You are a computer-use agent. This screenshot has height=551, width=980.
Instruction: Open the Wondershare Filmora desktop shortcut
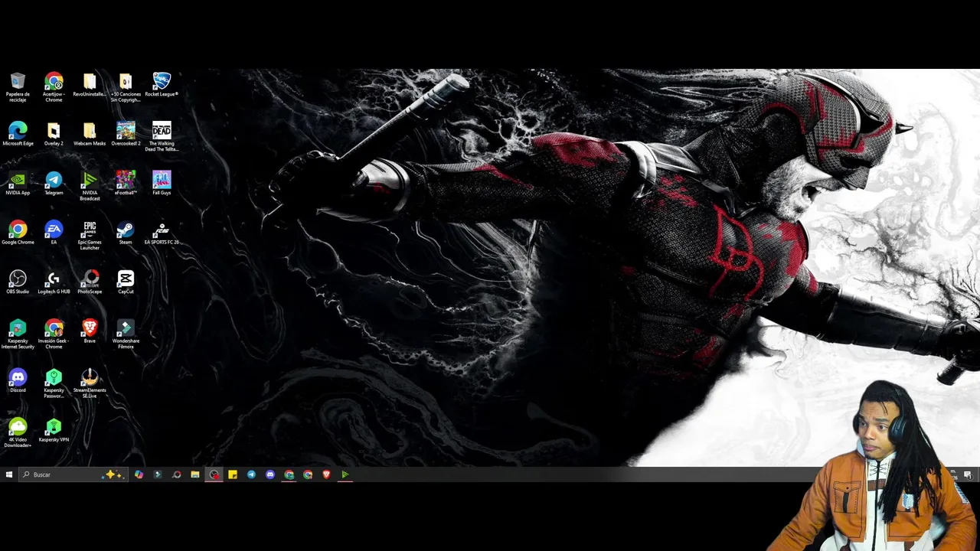click(x=126, y=334)
